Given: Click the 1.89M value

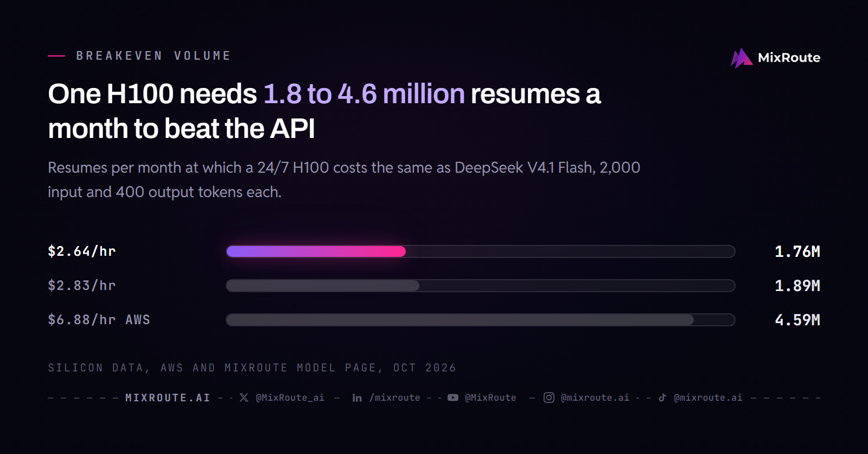Looking at the screenshot, I should pyautogui.click(x=797, y=286).
